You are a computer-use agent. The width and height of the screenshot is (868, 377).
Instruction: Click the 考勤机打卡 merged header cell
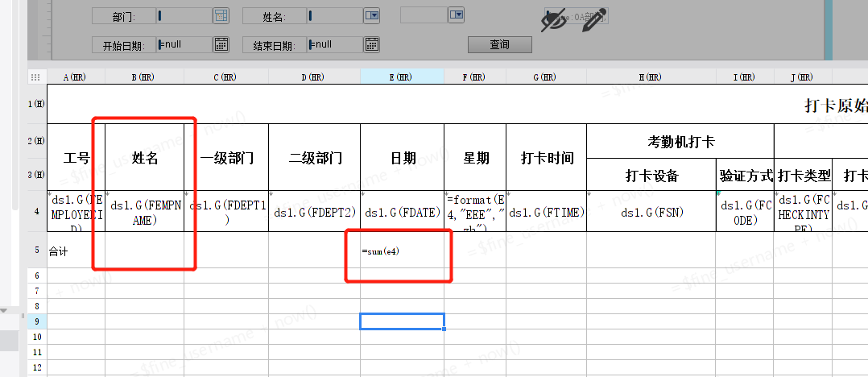680,141
